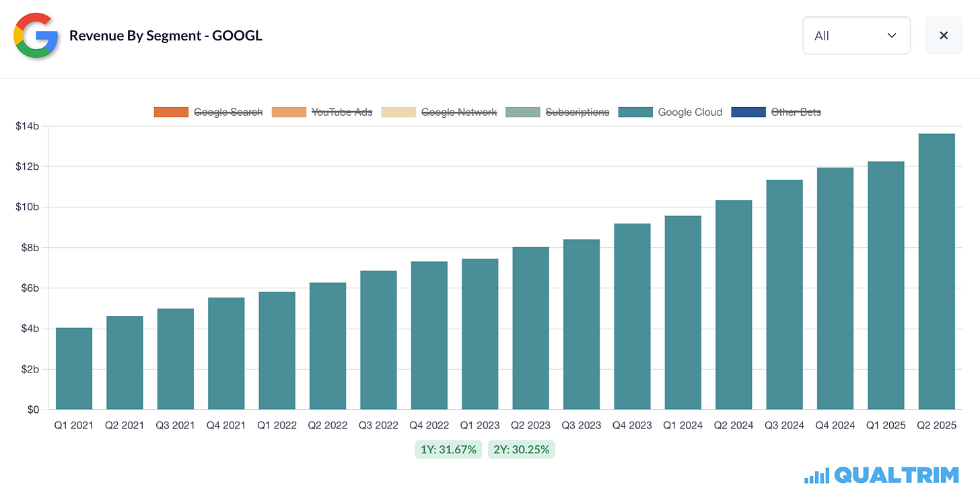Screen dimensions: 980x491
Task: Click the Q2 2024 bar
Action: click(x=734, y=304)
